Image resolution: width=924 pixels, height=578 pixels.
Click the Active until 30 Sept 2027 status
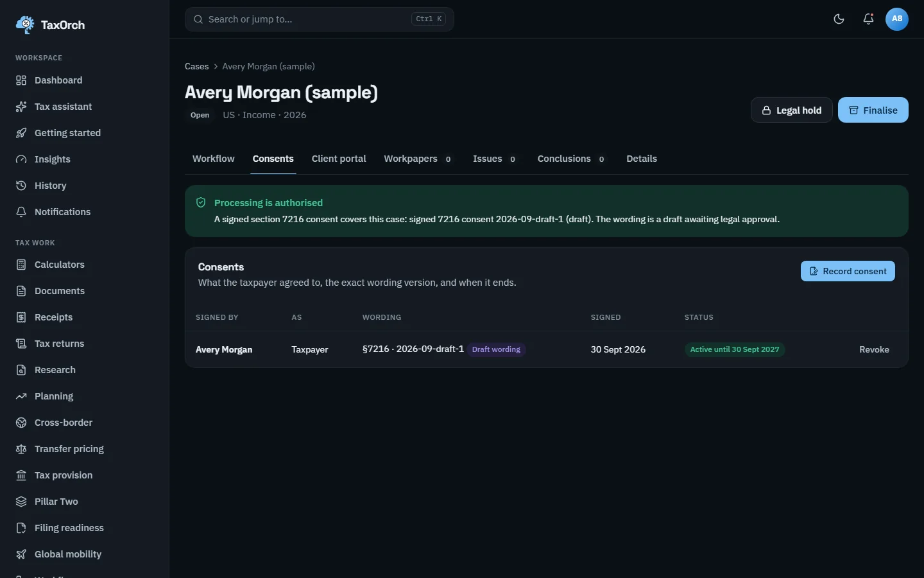[735, 349]
